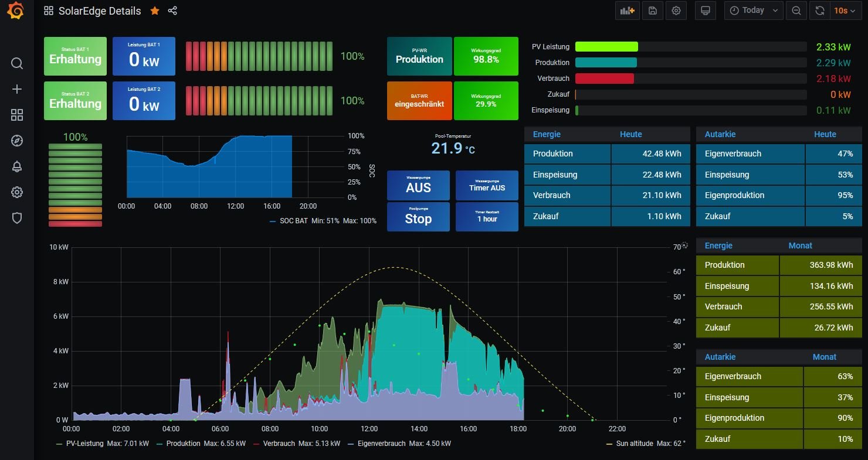Open the Dashboards grid icon in sidebar
The height and width of the screenshot is (460, 868).
(x=17, y=115)
